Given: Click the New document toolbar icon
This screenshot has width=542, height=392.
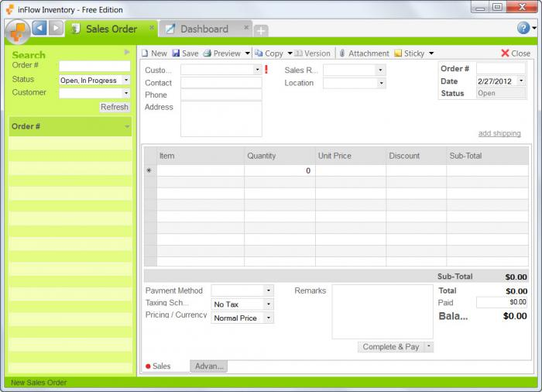Looking at the screenshot, I should 145,53.
